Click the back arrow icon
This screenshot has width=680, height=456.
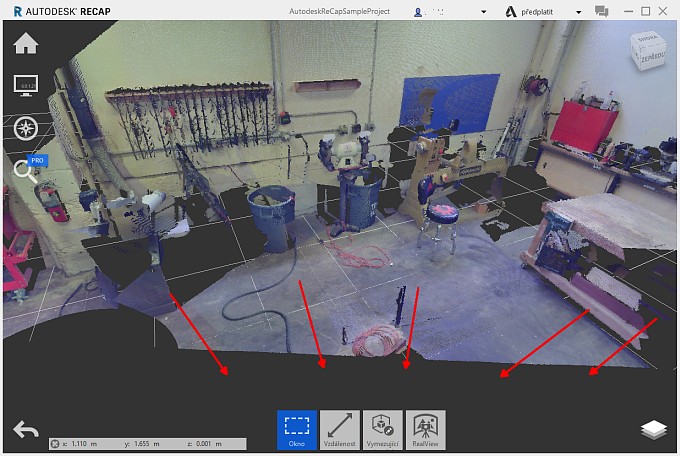coord(26,430)
